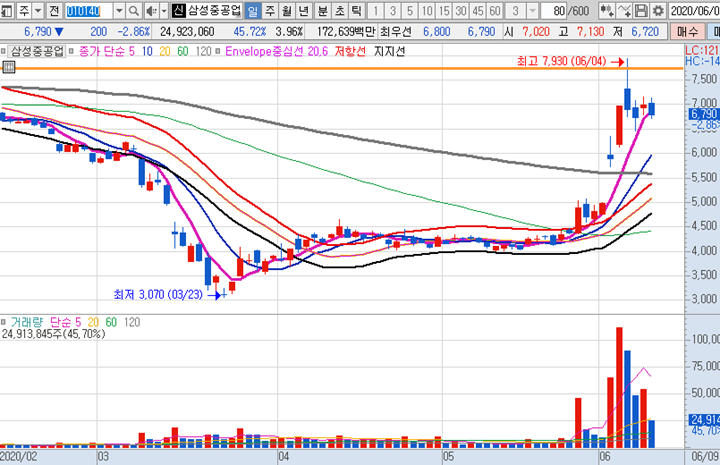Click the grid icon below the legend
This screenshot has width=720, height=465.
click(x=9, y=67)
